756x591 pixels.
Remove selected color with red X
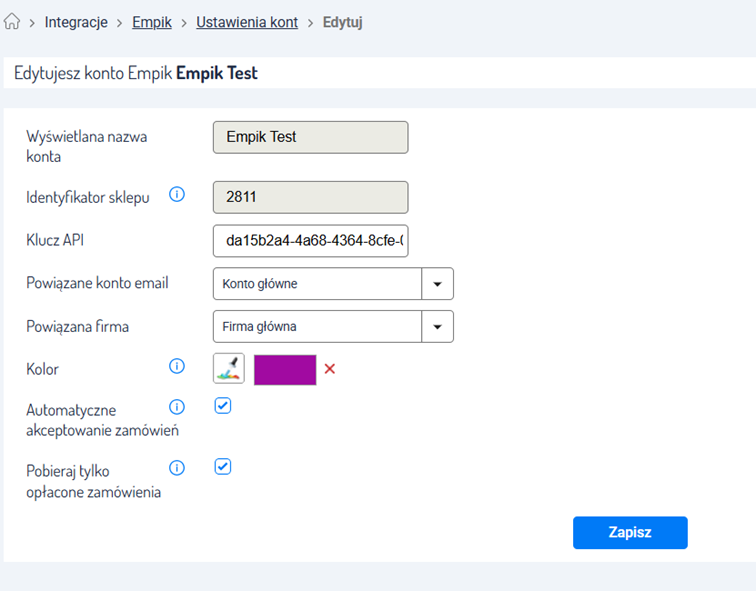[330, 369]
